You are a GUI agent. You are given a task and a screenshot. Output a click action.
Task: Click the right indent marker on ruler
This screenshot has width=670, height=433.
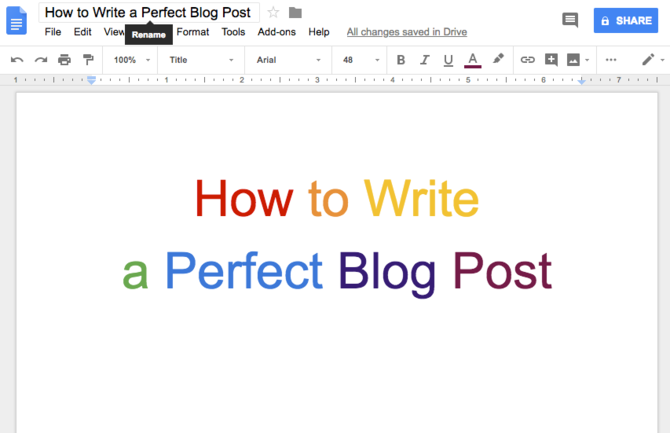(582, 81)
